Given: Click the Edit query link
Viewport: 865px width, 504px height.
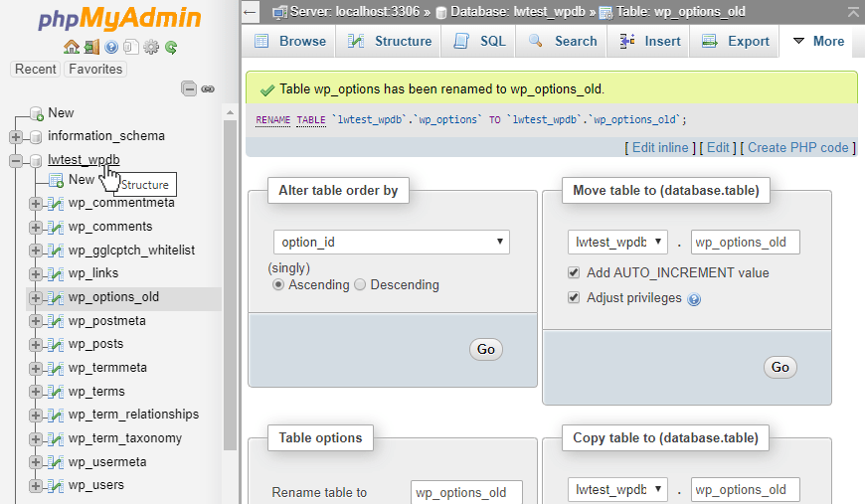Looking at the screenshot, I should click(718, 148).
